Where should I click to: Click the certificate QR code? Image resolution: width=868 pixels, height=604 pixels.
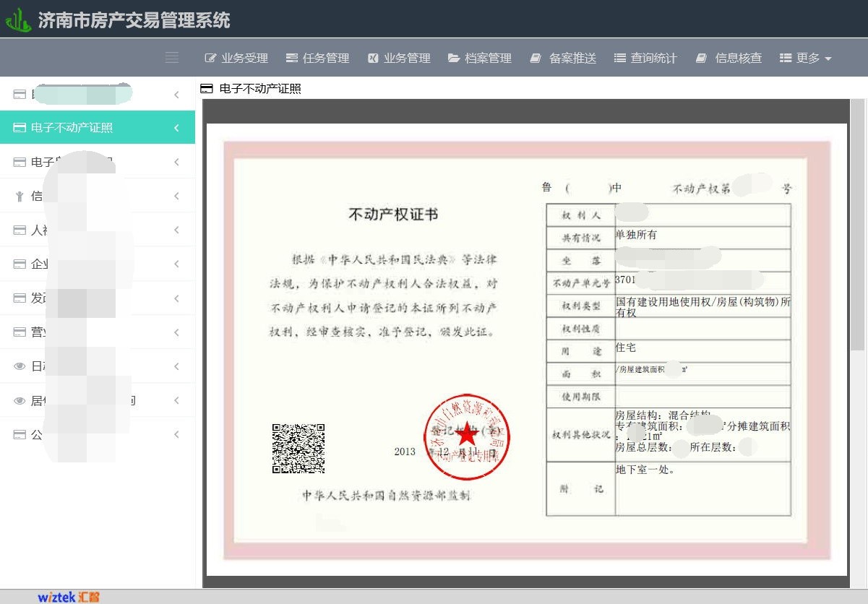298,449
